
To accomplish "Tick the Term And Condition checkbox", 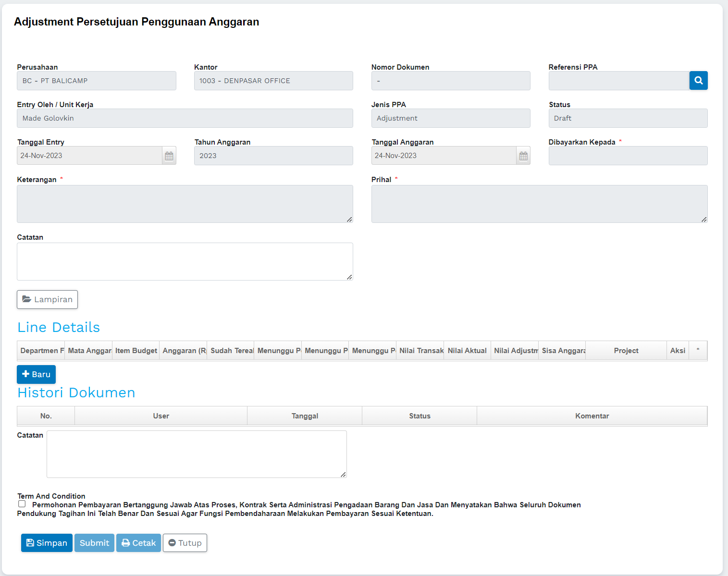I will pos(22,504).
